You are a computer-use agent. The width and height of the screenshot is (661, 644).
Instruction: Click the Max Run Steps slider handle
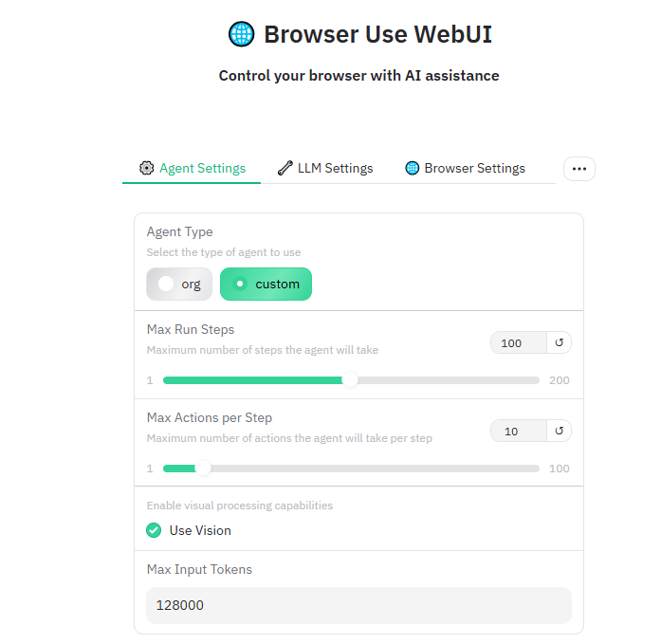[x=350, y=380]
